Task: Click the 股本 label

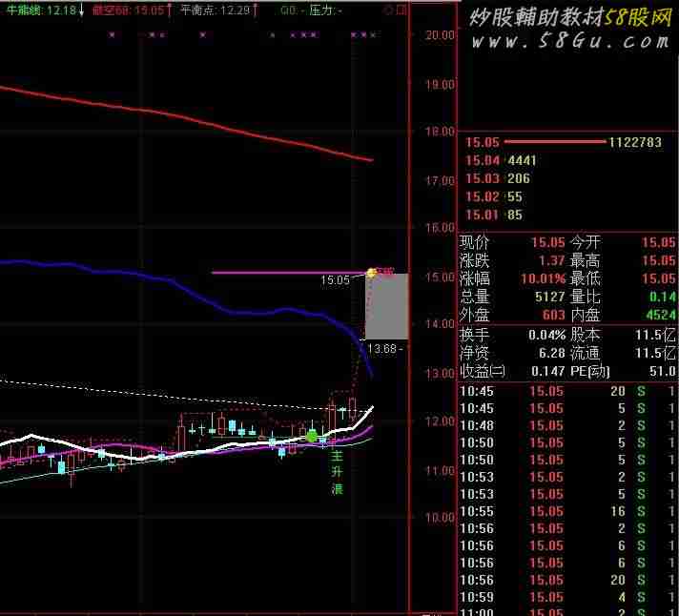Action: tap(585, 335)
